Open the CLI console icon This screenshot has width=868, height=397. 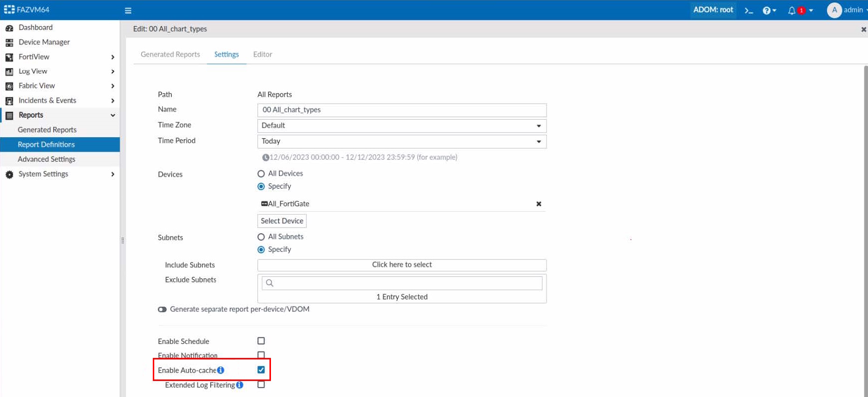(749, 11)
